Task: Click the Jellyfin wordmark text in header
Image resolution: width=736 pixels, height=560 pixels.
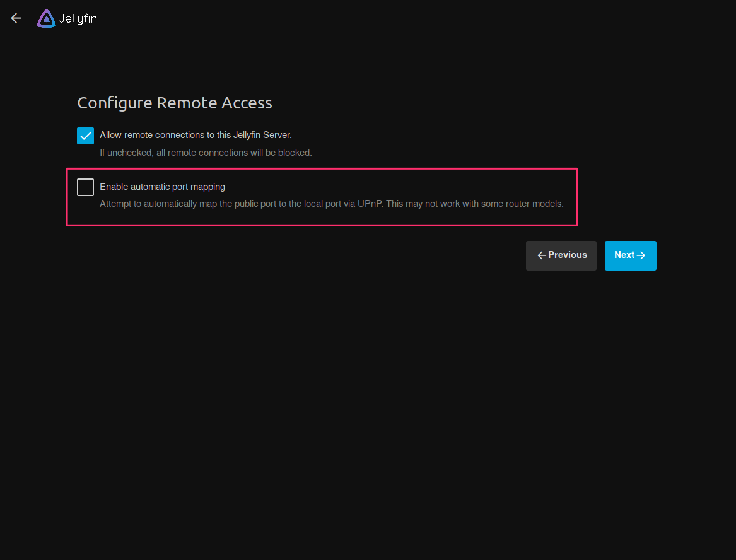Action: pyautogui.click(x=78, y=19)
